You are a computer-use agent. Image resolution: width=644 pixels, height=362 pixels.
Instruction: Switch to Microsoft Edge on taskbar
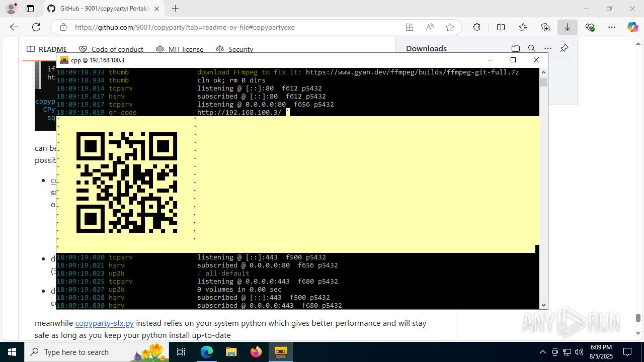point(207,352)
